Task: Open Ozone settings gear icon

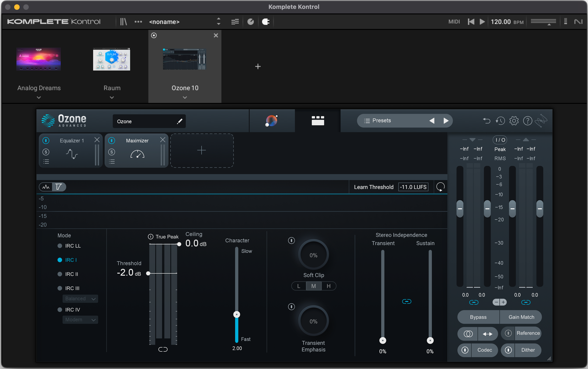Action: (x=514, y=120)
